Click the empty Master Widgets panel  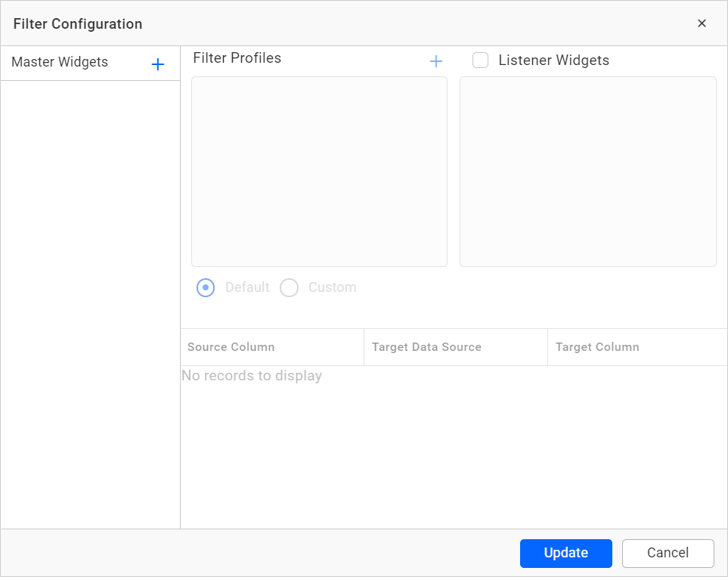coord(90,302)
